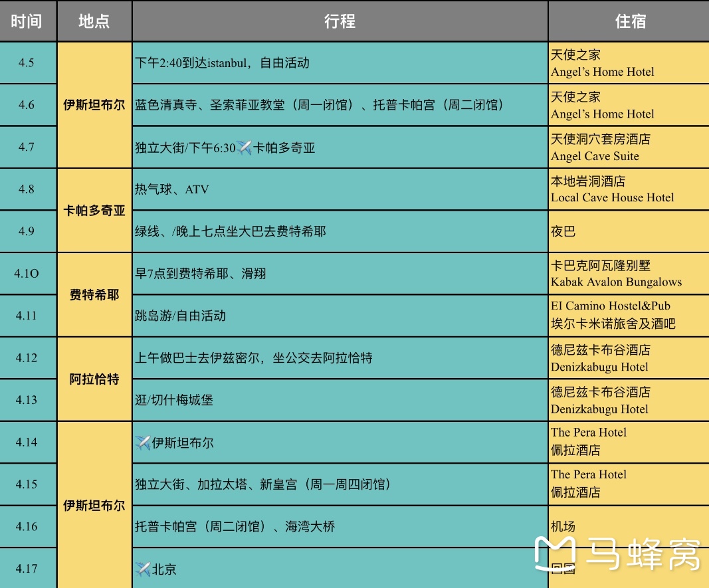Screen dimensions: 709x588
Task: Click the 费特希耶 location cell
Action: click(94, 295)
